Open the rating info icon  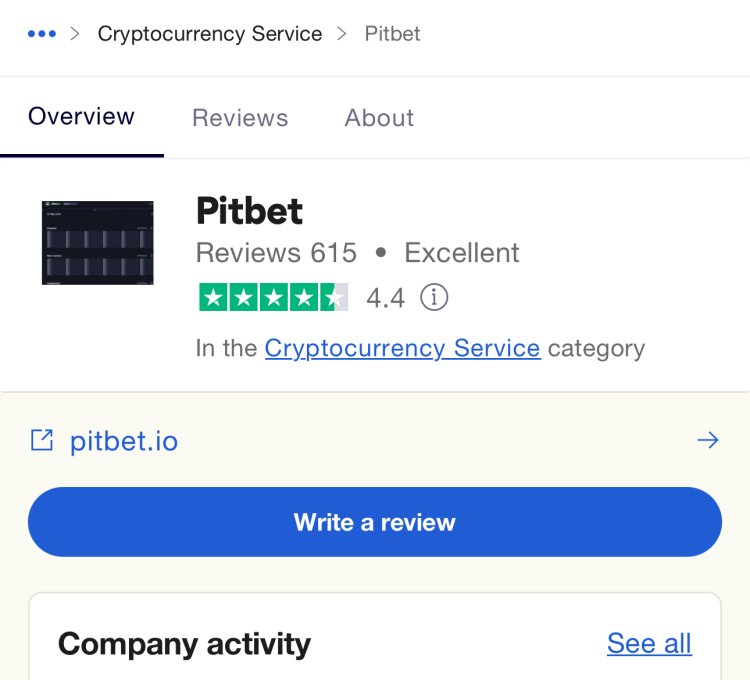click(434, 297)
